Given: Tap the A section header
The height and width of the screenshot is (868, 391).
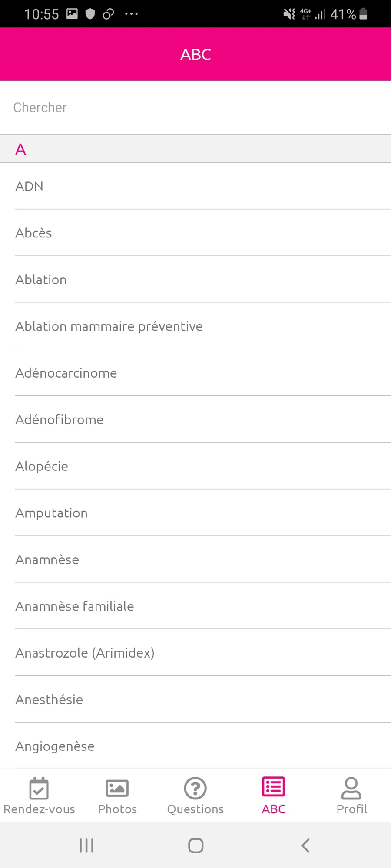Looking at the screenshot, I should (x=195, y=149).
